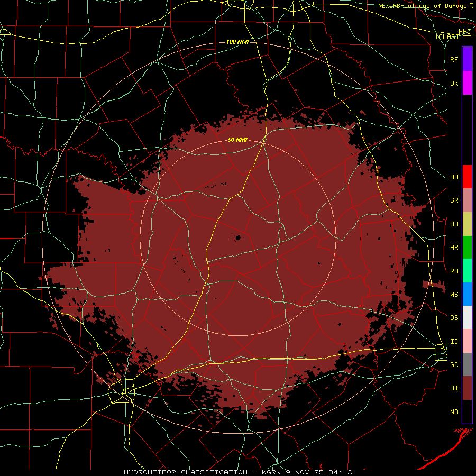The height and width of the screenshot is (476, 476).
Task: Click the HA legend label
Action: (x=454, y=177)
